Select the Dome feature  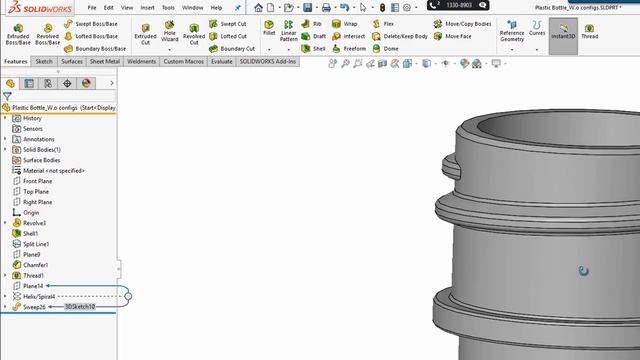click(x=385, y=49)
